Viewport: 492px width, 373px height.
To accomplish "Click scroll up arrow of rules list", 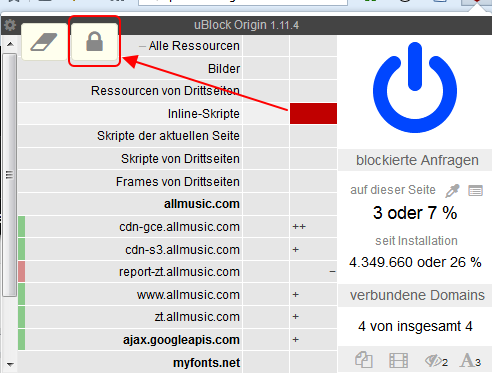I will pos(10,44).
